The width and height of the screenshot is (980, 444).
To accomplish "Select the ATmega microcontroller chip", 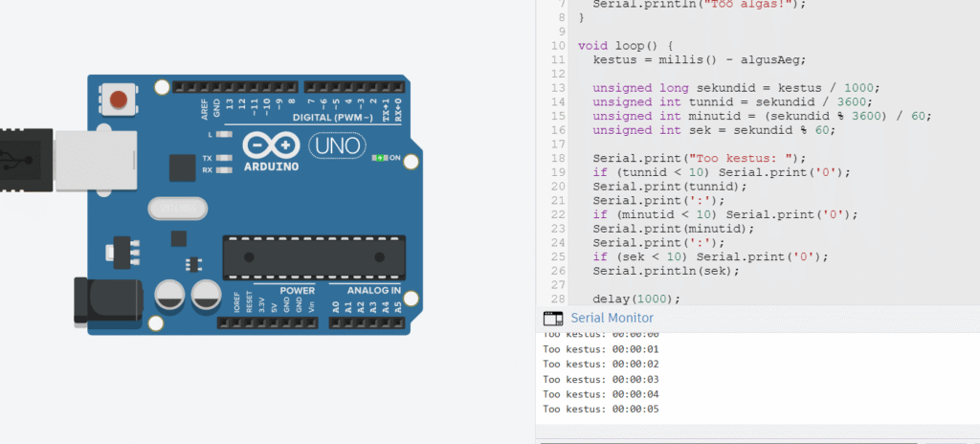I will (x=314, y=257).
